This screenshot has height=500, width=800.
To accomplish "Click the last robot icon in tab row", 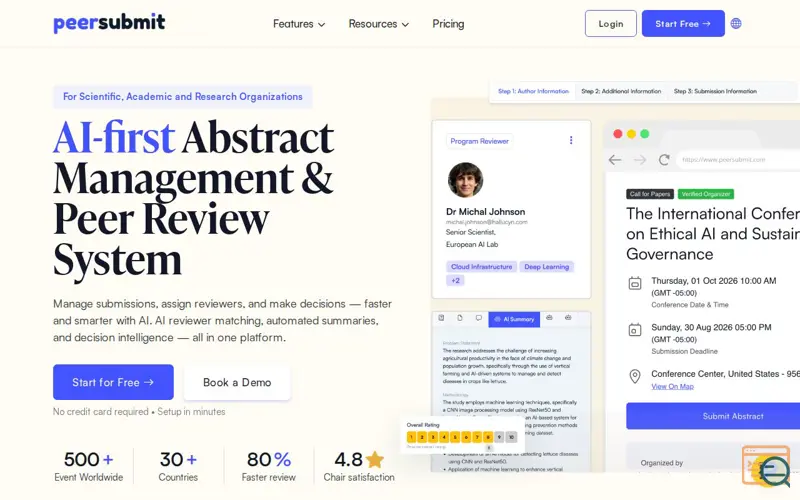I will coord(568,317).
